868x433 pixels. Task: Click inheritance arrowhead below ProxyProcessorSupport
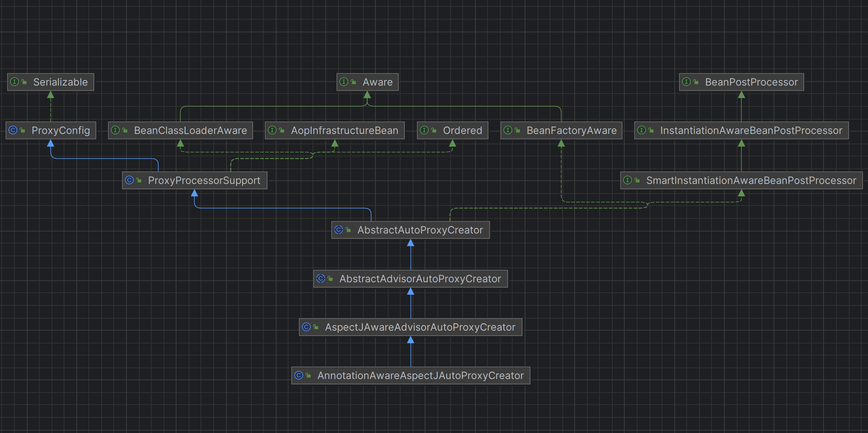point(194,194)
